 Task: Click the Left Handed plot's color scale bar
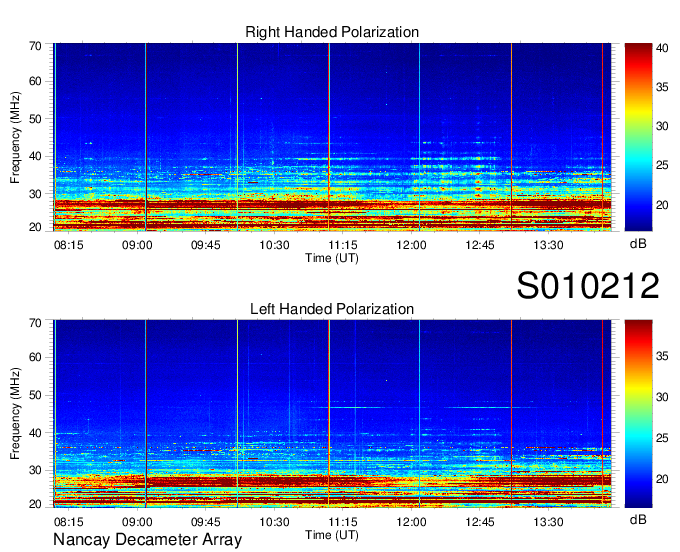click(638, 414)
